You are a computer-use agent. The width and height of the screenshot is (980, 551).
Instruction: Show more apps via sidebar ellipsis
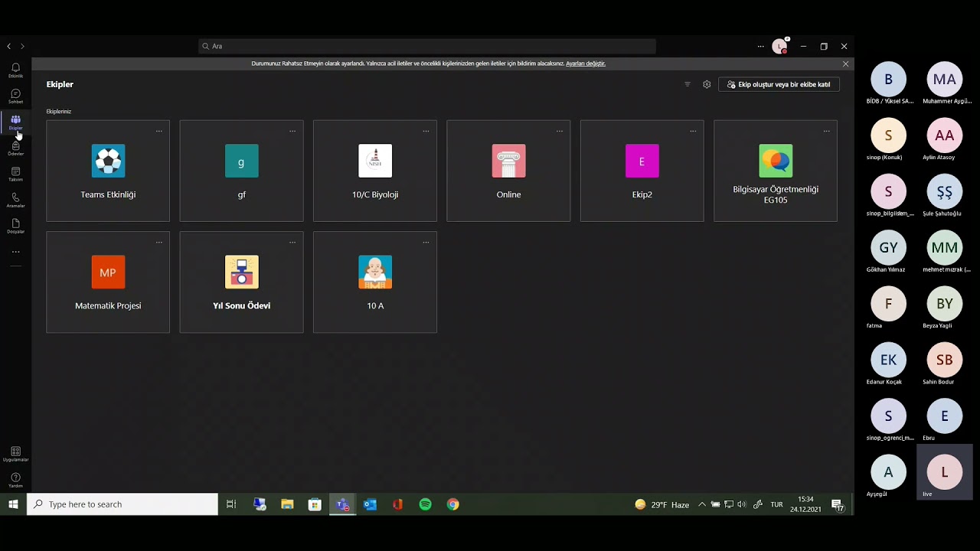15,252
